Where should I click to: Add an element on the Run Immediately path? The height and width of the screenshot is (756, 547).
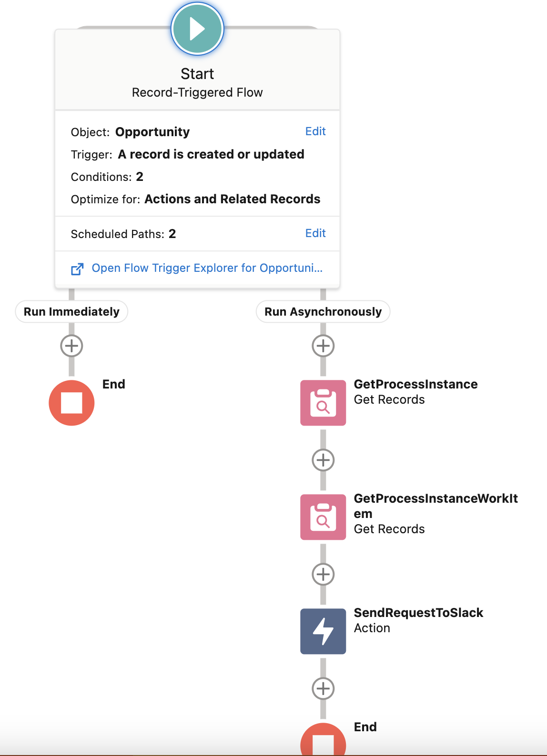point(71,346)
